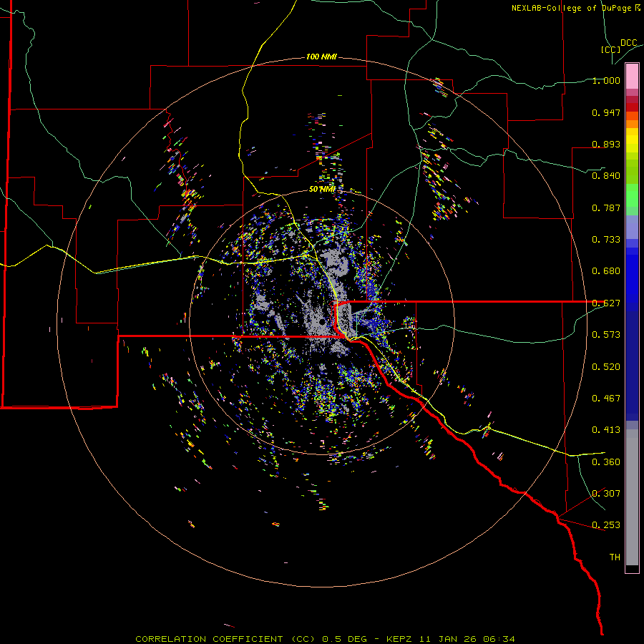Select the 0.840 legend value
This screenshot has height=644, width=644.
point(606,176)
